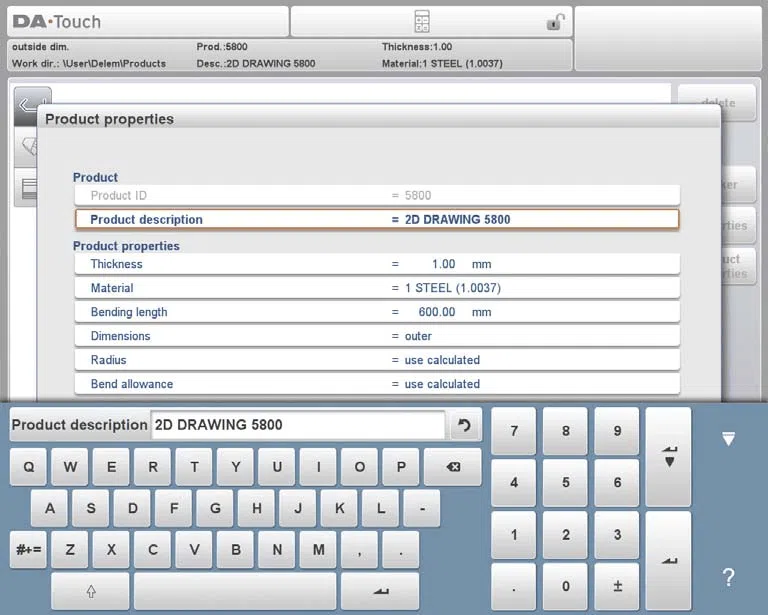Tap the X key
This screenshot has width=768, height=615.
(x=111, y=550)
